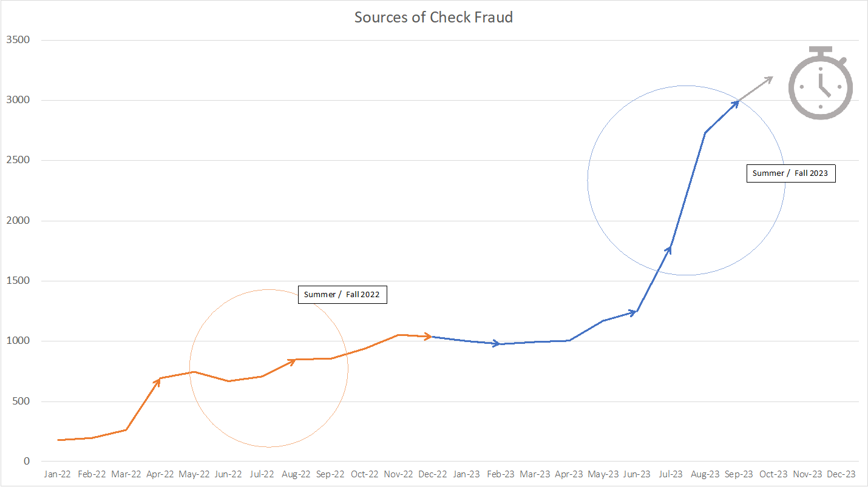Select the "Summer / Fall 2023" text box
868x487 pixels.
(x=790, y=173)
